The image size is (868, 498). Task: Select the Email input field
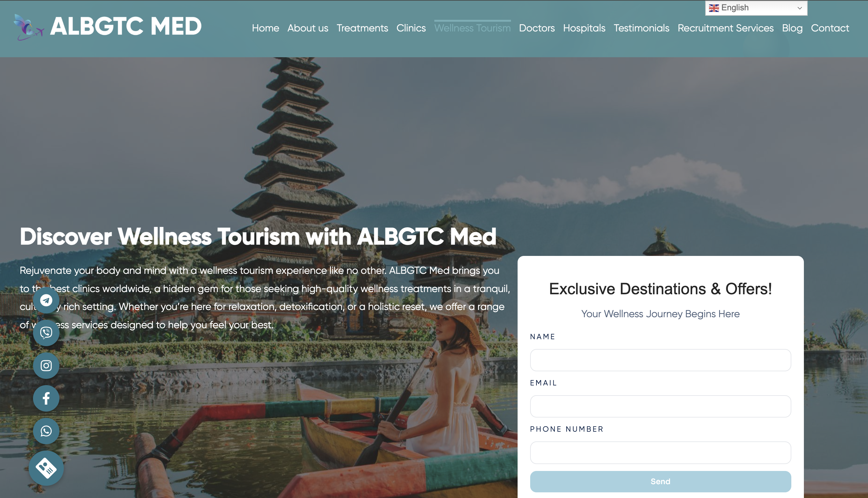660,406
